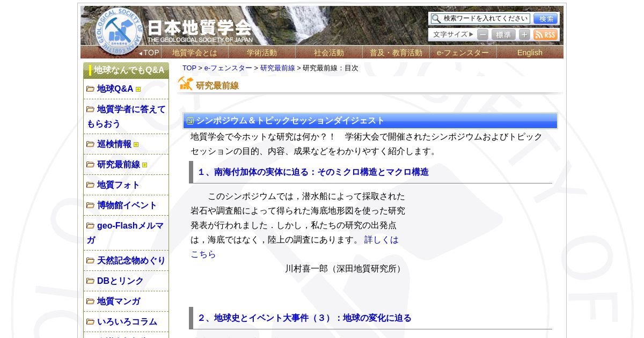Open 地質フォト sidebar link
The image size is (644, 338).
click(118, 185)
